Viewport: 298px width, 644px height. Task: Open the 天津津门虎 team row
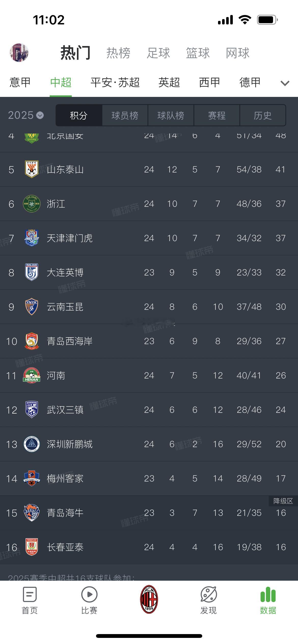pos(149,238)
